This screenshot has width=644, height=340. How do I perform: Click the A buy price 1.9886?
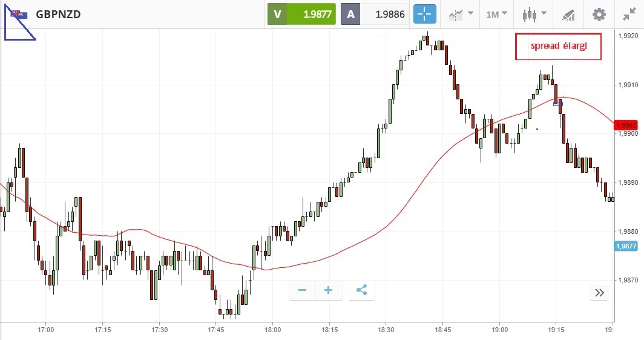375,14
